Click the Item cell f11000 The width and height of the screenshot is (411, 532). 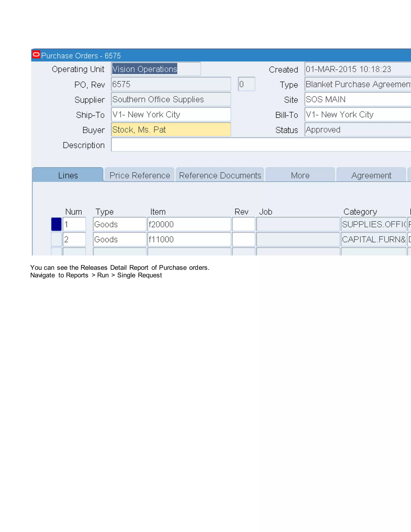point(189,239)
